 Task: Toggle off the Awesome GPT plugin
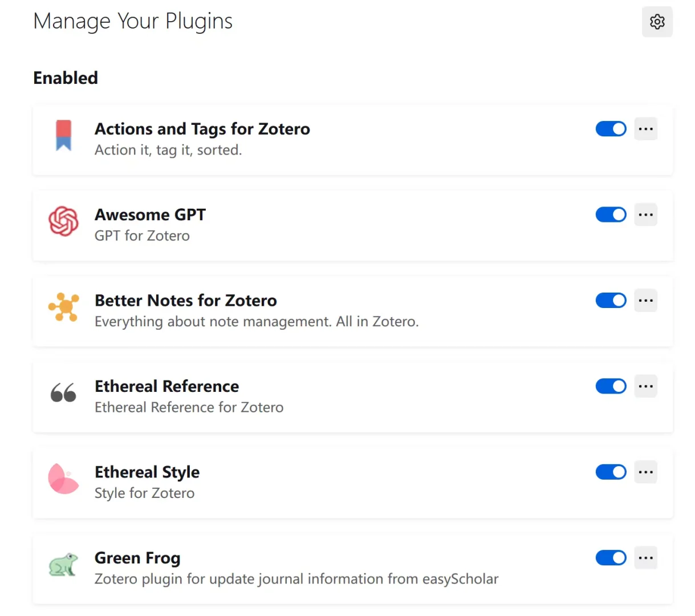[611, 214]
